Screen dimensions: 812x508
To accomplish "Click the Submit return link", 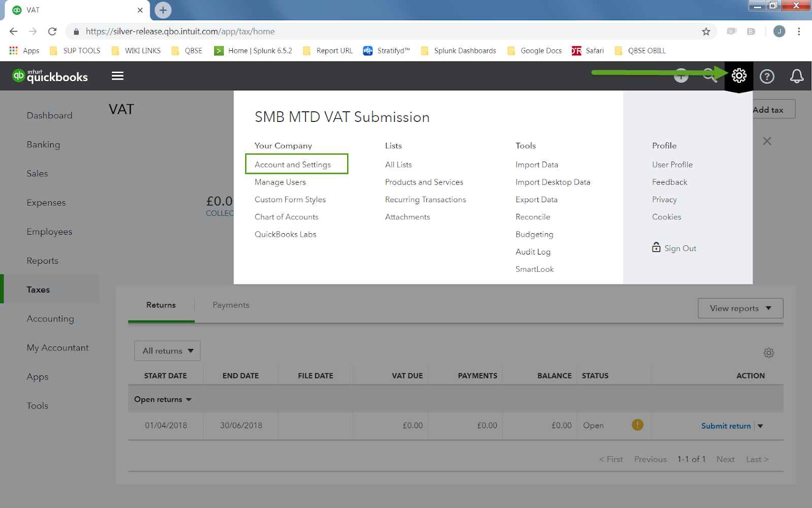I will [726, 426].
